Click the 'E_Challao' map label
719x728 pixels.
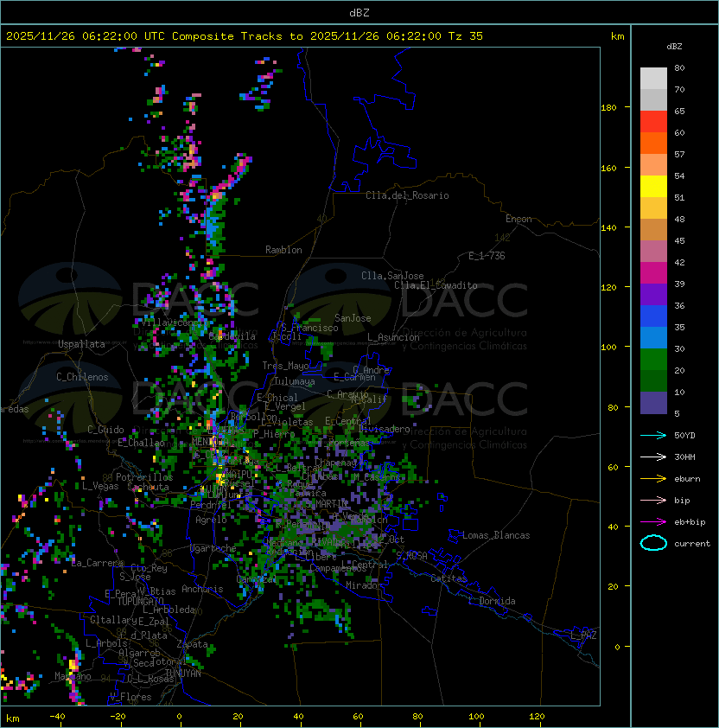point(141,443)
